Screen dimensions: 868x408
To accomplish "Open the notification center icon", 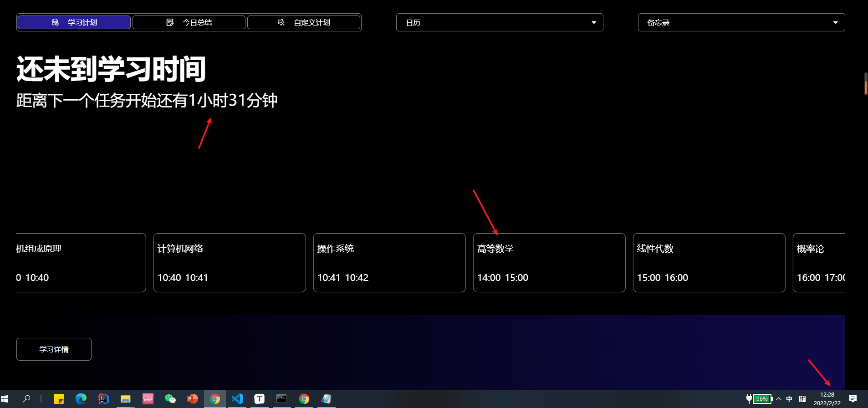I will [853, 399].
